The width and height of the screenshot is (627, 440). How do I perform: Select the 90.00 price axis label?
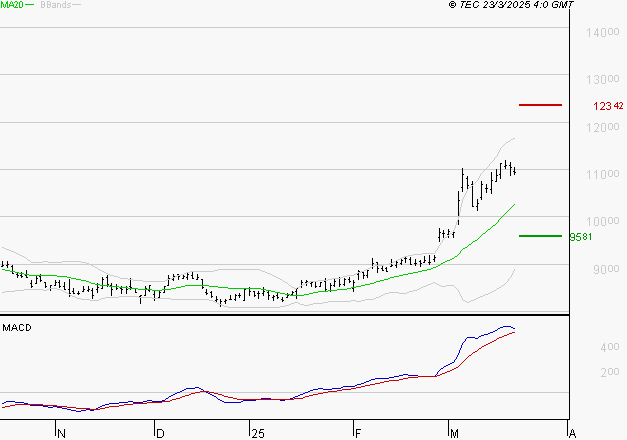606,269
